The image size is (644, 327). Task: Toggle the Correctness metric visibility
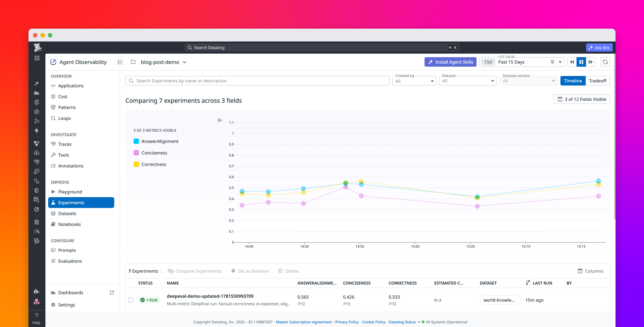tap(150, 164)
